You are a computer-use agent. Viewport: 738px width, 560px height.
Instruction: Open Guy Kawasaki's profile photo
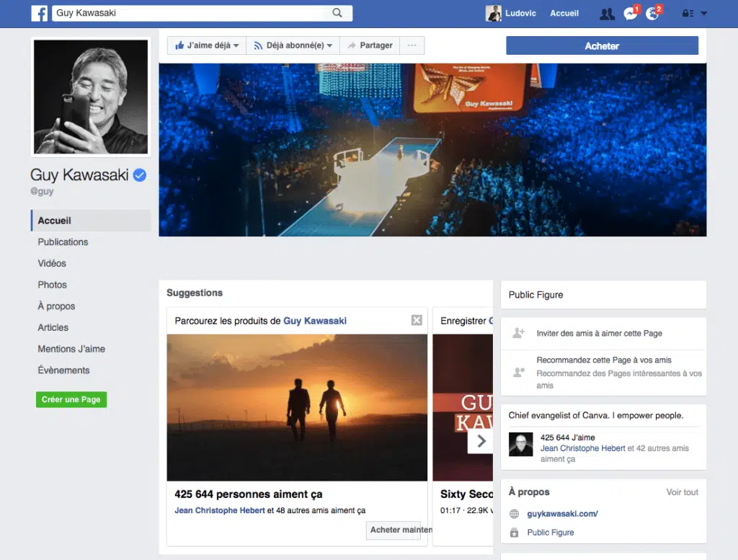pos(90,97)
